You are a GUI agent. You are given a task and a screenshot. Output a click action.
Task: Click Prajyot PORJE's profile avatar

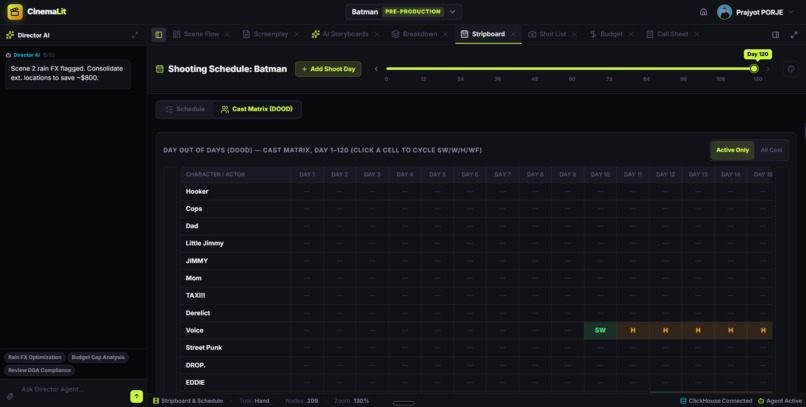[x=724, y=12]
